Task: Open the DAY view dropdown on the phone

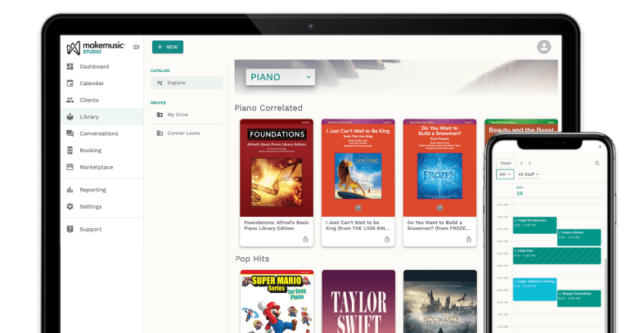Action: coord(505,174)
